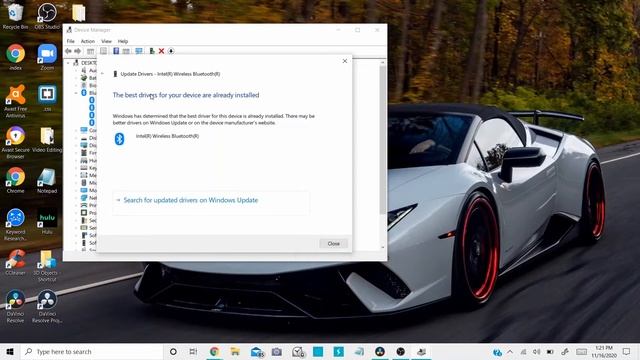Screen dimensions: 640x360
Task: Open the Camera app on taskbar
Action: click(x=277, y=351)
